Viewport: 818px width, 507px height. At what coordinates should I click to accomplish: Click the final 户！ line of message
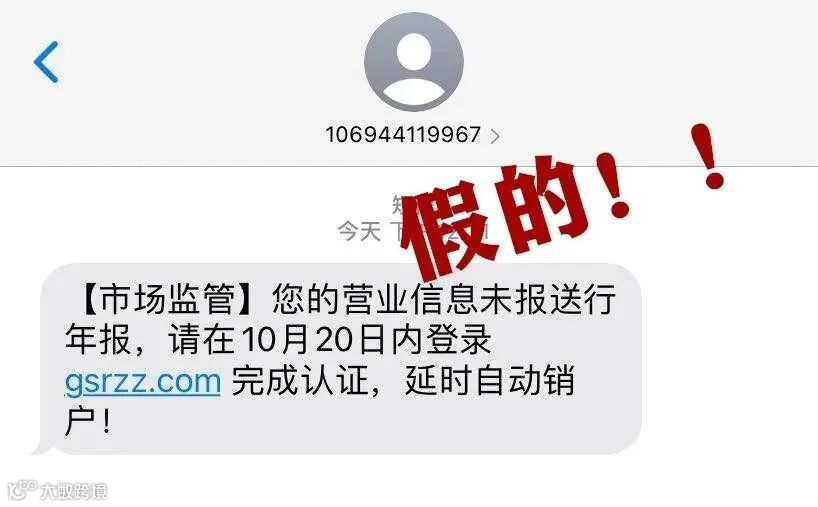[x=88, y=422]
